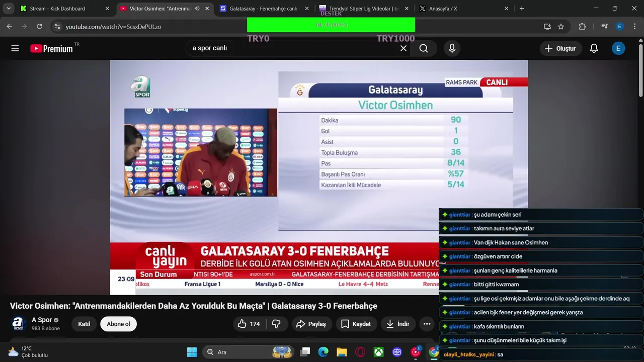
Task: Bookmark this page with star icon
Action: (561, 26)
